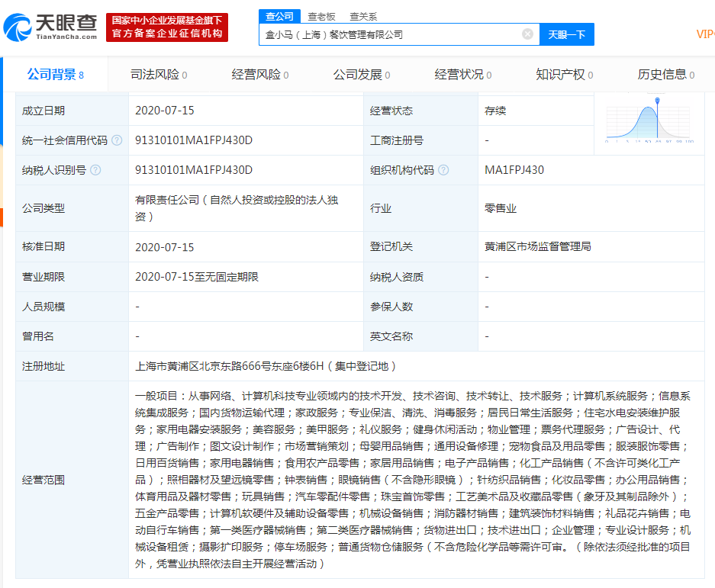Click the 天眼一下 search button

pos(567,34)
